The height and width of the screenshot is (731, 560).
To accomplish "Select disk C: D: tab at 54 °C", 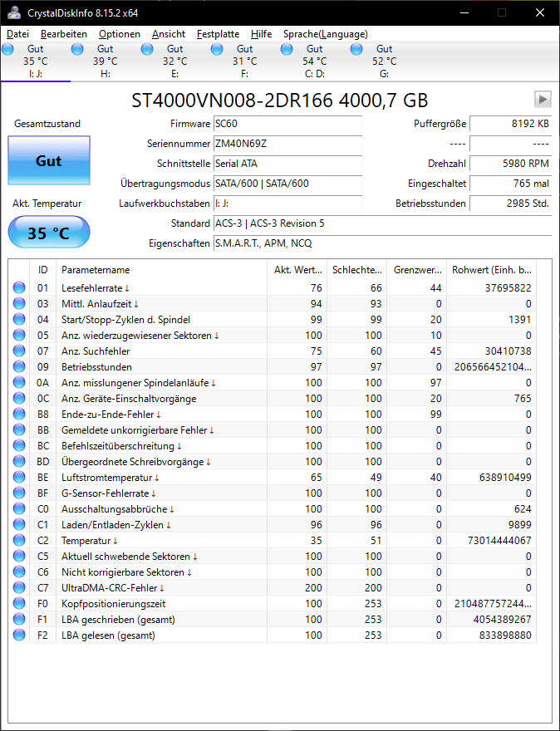I will point(315,61).
